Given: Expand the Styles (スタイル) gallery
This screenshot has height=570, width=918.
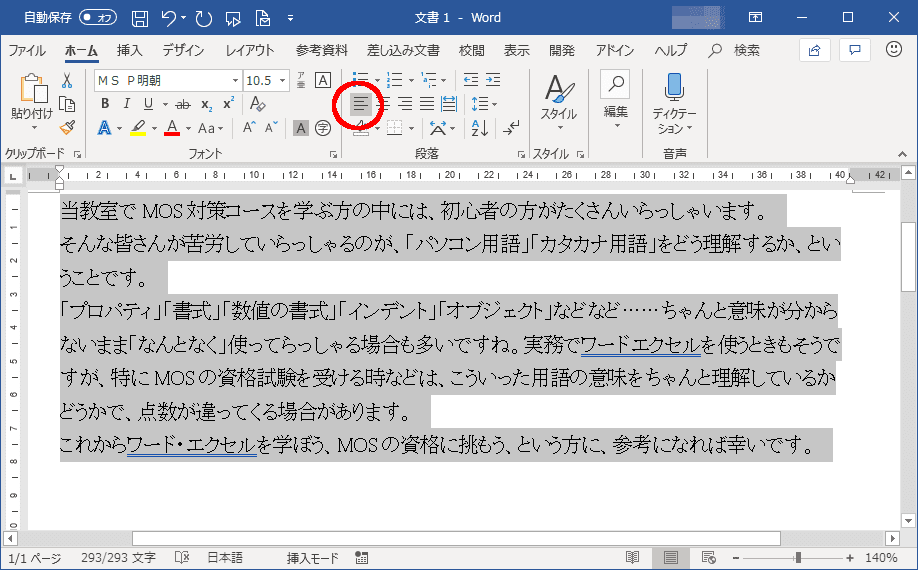Looking at the screenshot, I should pos(560,102).
